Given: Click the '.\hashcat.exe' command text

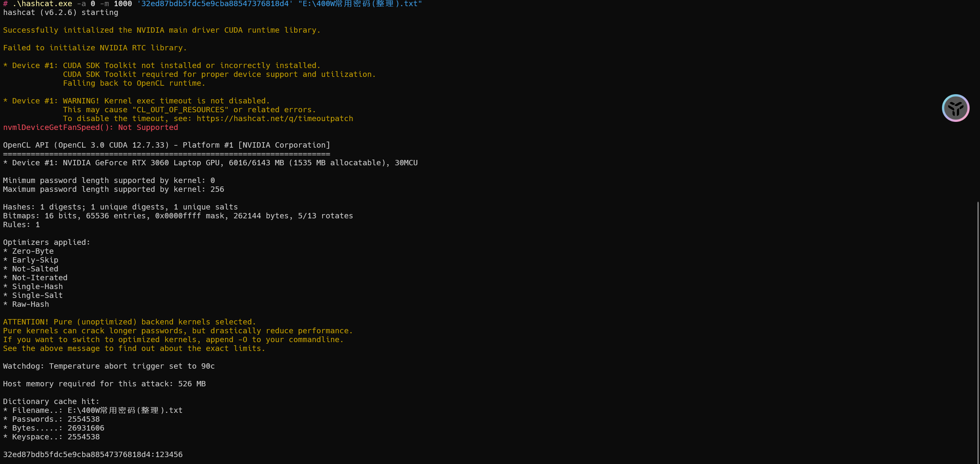Looking at the screenshot, I should click(42, 4).
